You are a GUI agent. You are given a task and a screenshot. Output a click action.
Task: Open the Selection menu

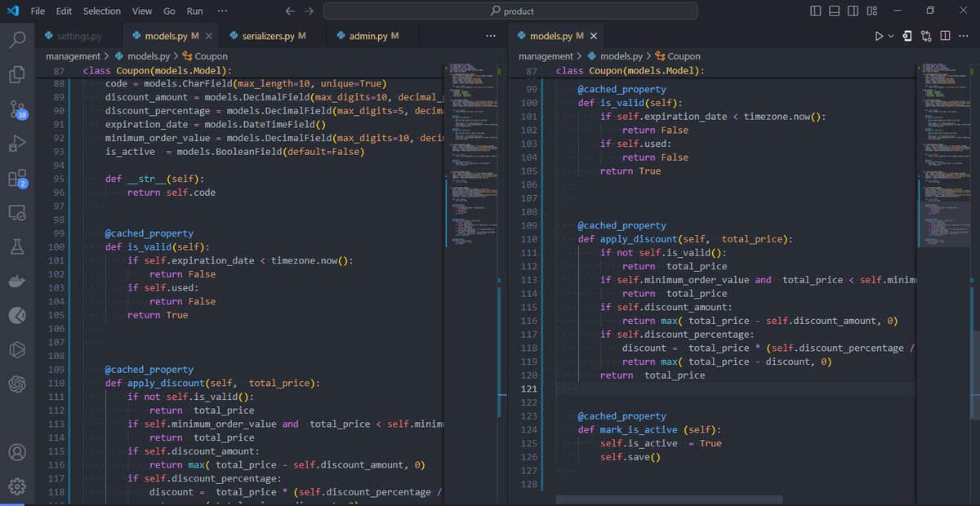(102, 11)
